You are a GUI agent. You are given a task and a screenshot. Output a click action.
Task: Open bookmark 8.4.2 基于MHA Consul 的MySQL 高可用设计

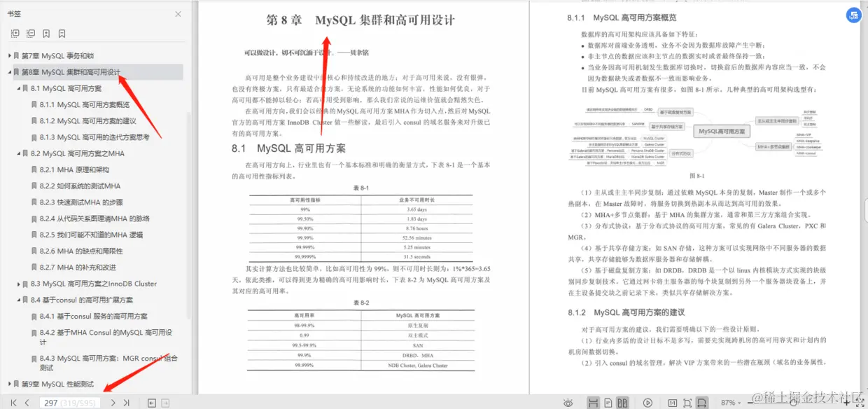pos(106,337)
